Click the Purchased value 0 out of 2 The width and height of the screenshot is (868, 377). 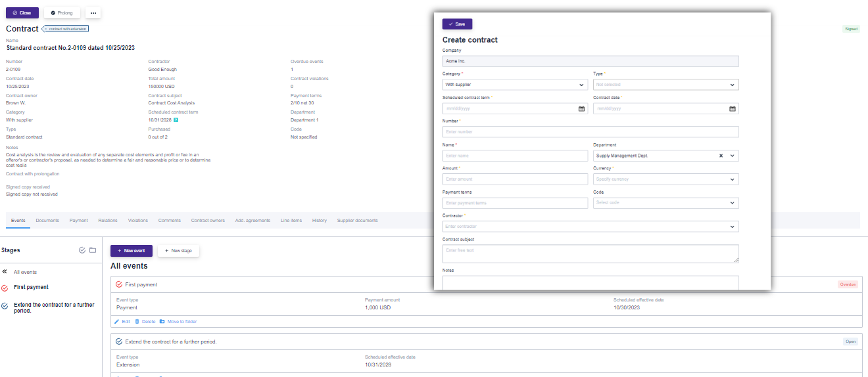pos(158,137)
